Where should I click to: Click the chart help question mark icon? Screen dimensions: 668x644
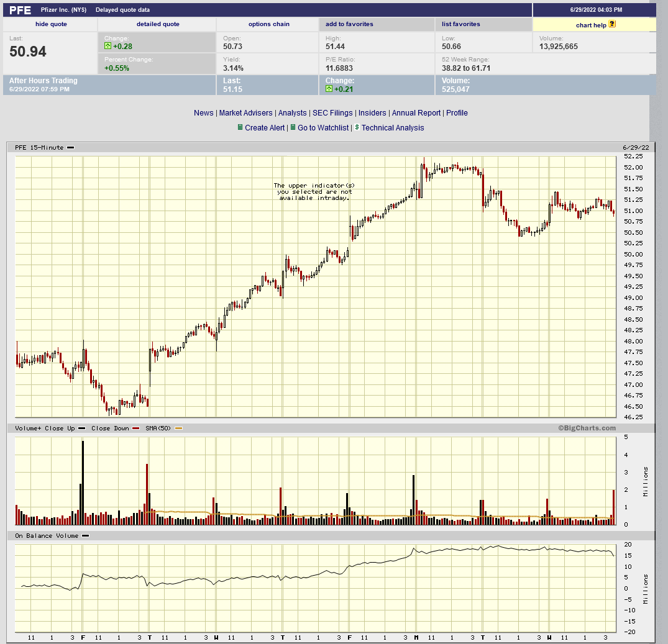pyautogui.click(x=612, y=24)
